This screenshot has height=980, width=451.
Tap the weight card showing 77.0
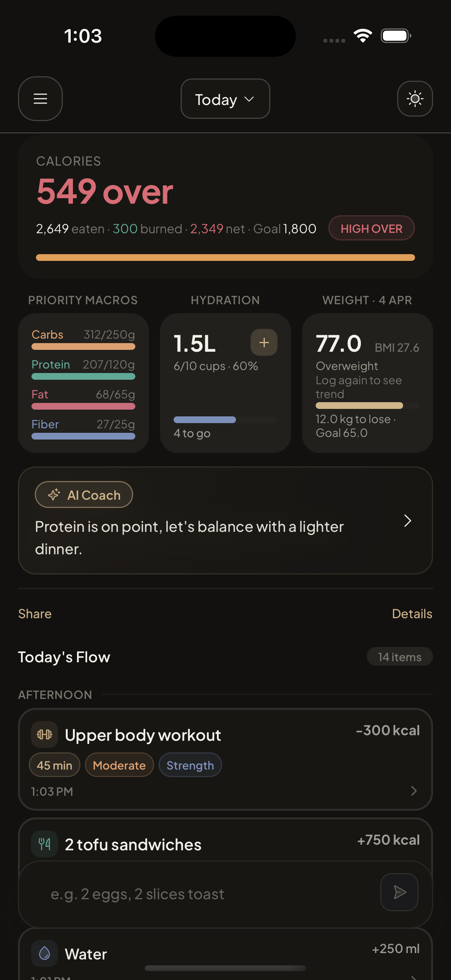pyautogui.click(x=367, y=382)
